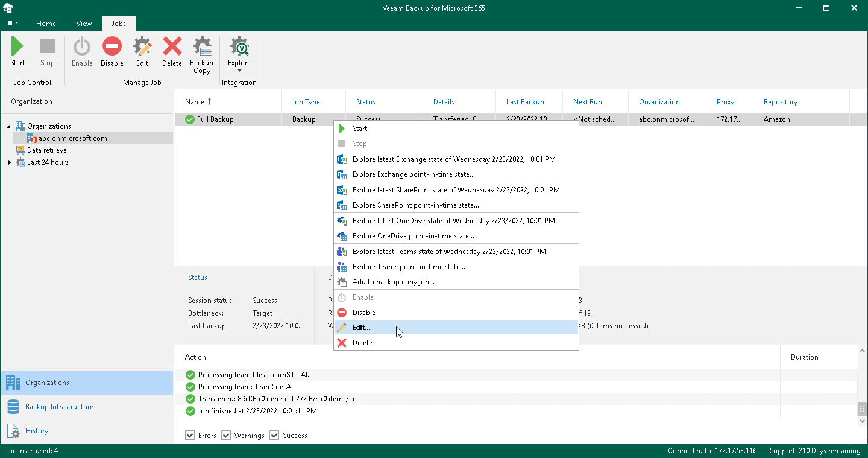The height and width of the screenshot is (458, 868).
Task: Click the Veeam application icon in the title bar
Action: tap(8, 8)
